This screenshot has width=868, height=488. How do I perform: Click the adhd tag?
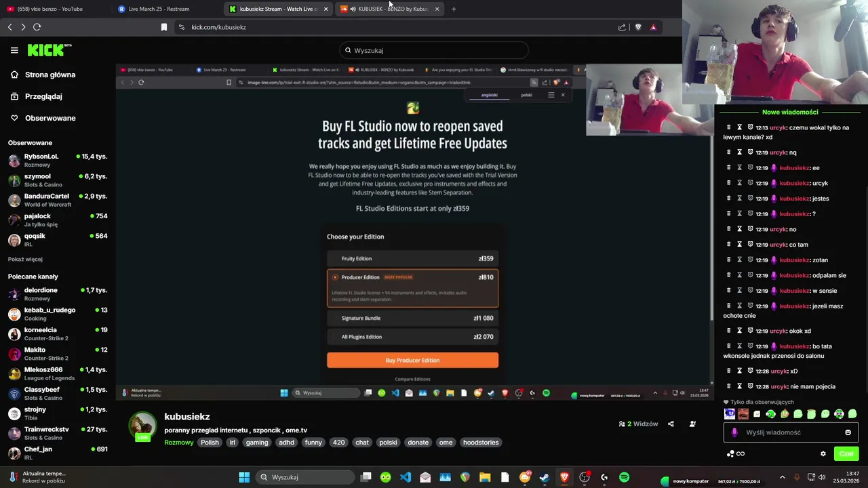coord(287,443)
